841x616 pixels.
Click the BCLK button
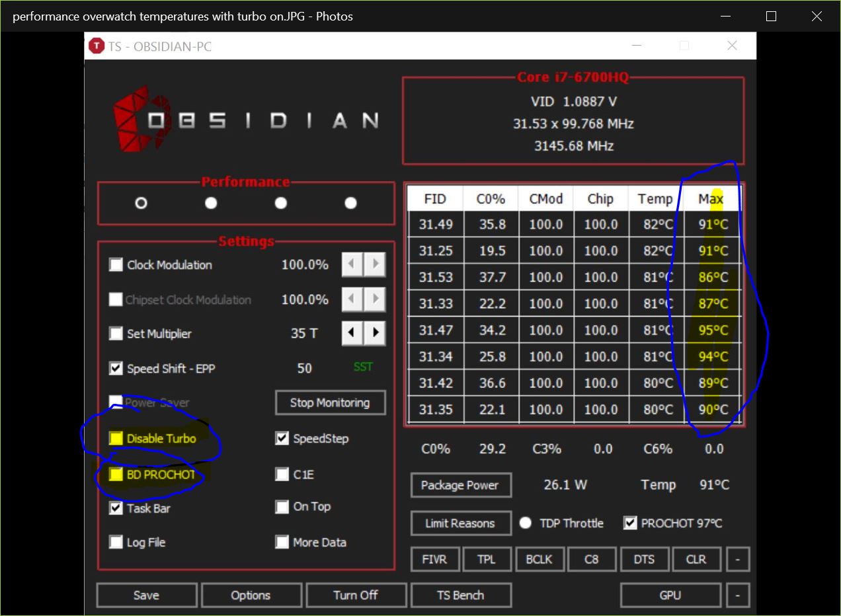pyautogui.click(x=539, y=559)
